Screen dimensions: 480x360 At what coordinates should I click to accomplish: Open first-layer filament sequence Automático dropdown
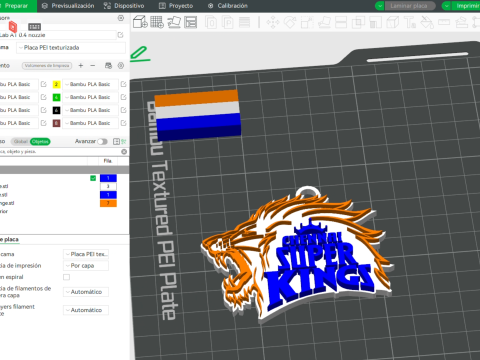pyautogui.click(x=86, y=292)
